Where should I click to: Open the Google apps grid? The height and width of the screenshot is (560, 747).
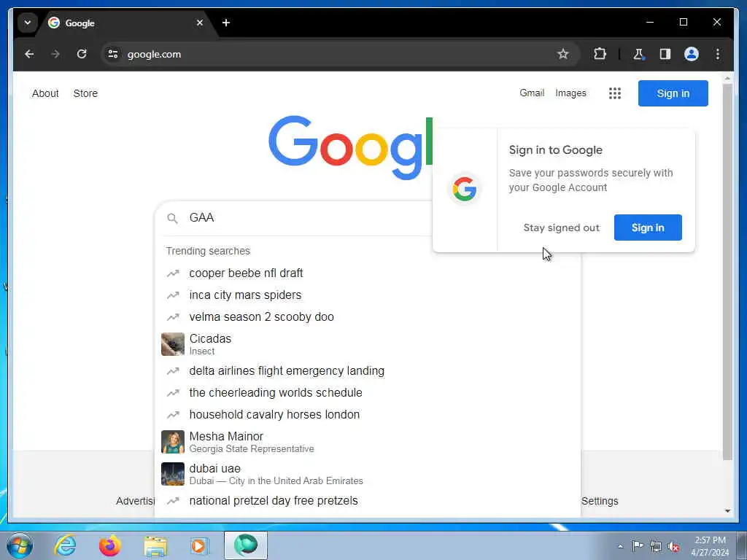tap(614, 93)
